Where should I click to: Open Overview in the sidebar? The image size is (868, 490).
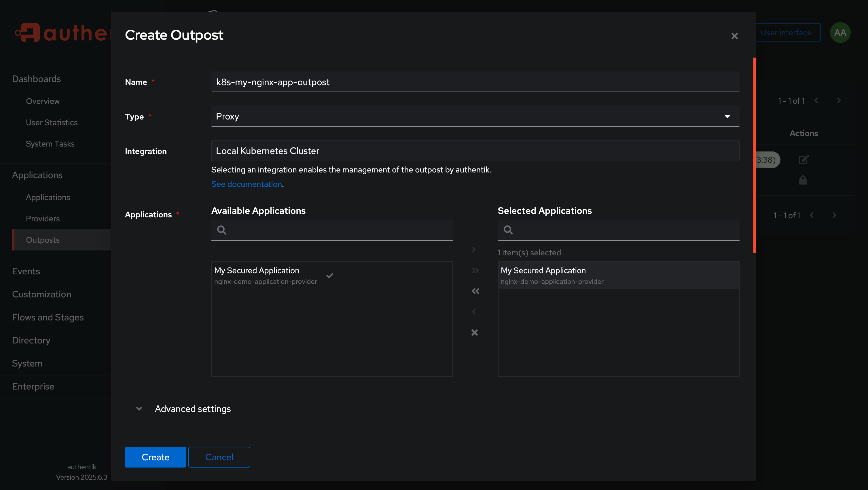pyautogui.click(x=43, y=101)
